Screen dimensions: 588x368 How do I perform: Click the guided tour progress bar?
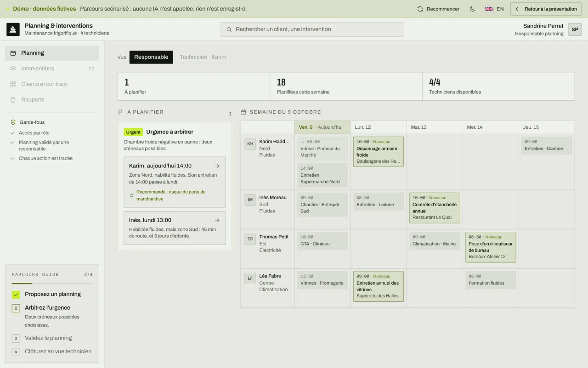52,283
